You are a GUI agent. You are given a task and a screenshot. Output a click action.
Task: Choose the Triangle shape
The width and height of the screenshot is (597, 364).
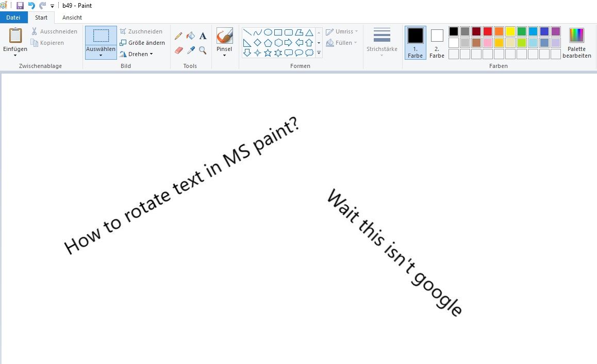pos(309,32)
